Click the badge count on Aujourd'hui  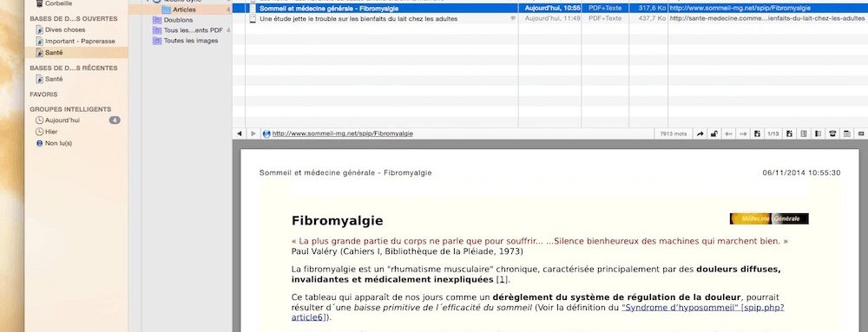tap(115, 120)
